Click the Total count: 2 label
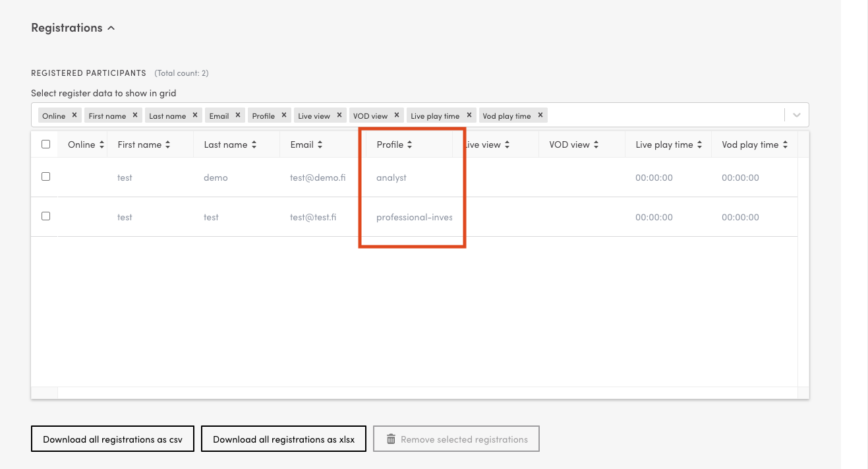 coord(181,73)
